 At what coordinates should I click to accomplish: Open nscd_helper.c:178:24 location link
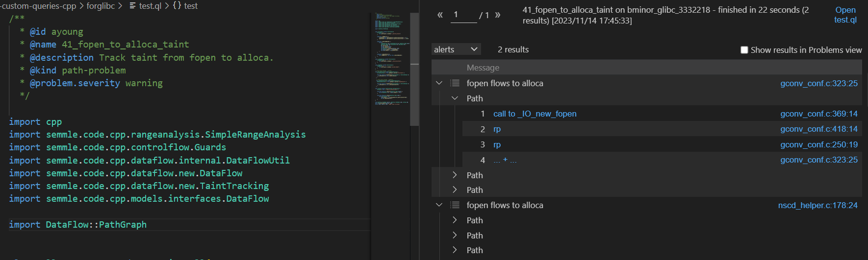pyautogui.click(x=817, y=205)
